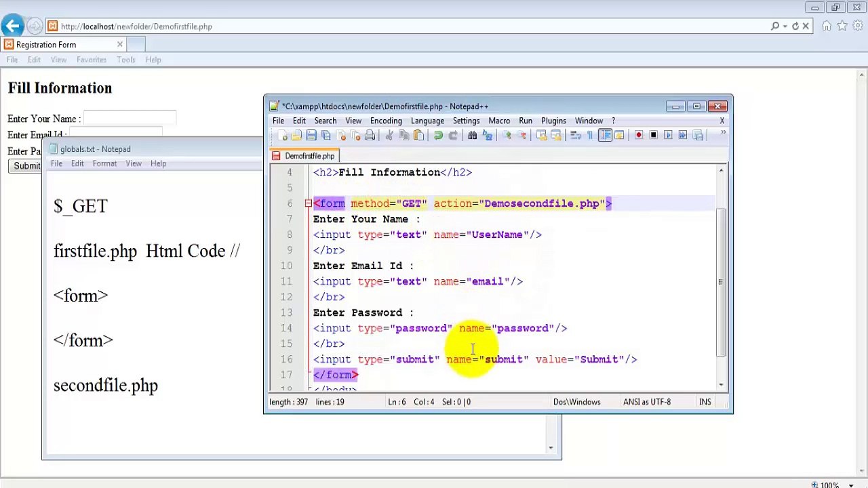Viewport: 868px width, 488px height.
Task: Click the Cut scissors icon
Action: 389,136
